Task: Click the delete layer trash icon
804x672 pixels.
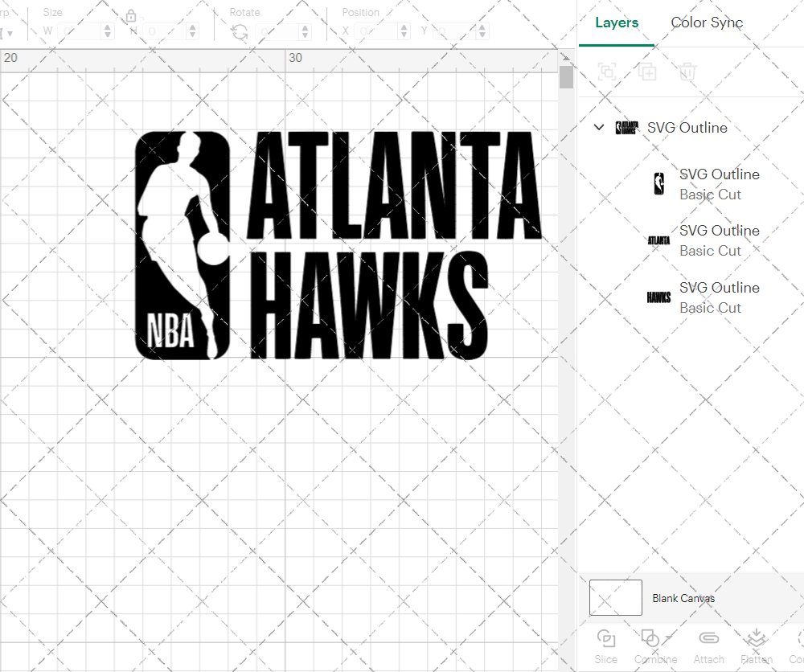Action: [x=687, y=72]
